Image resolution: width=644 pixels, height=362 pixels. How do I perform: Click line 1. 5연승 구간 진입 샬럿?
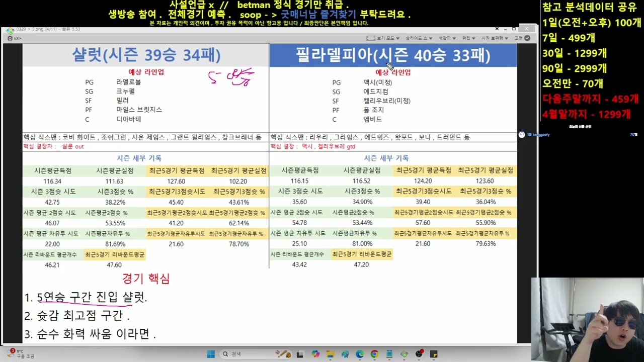(86, 297)
